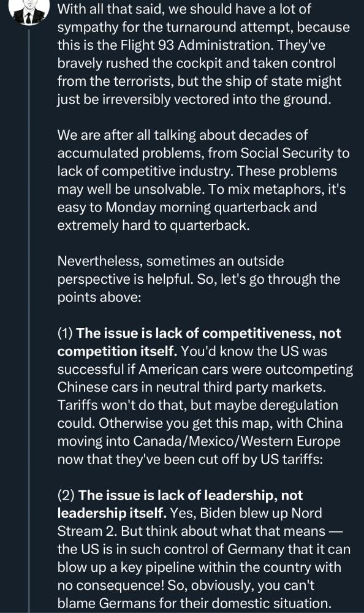The height and width of the screenshot is (613, 364).
Task: Click the line "Chinese cars in neutral third party markets"
Action: 192,387
